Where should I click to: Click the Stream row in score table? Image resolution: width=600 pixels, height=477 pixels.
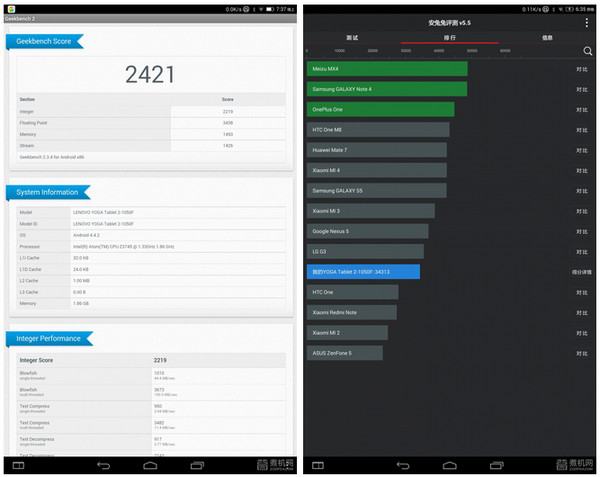(151, 146)
